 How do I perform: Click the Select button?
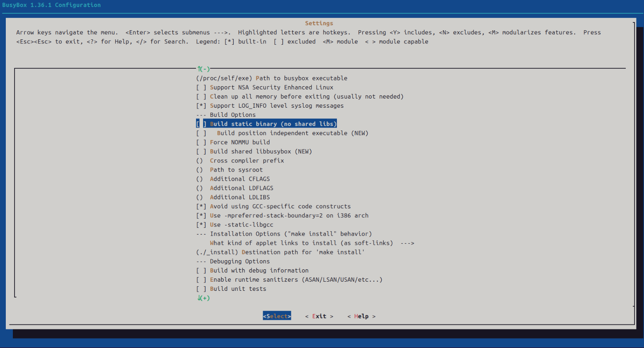[x=277, y=316]
